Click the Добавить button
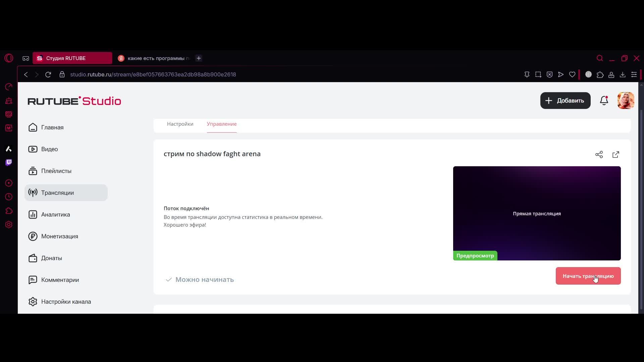This screenshot has width=644, height=362. tap(565, 101)
